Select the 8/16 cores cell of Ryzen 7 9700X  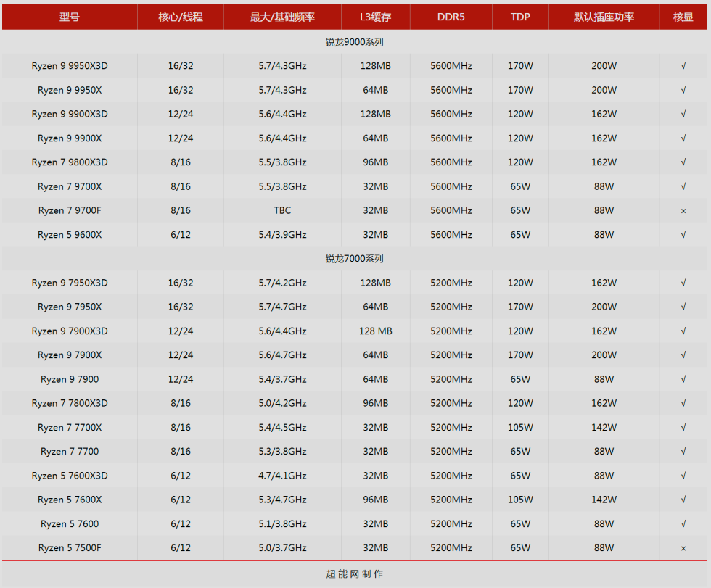181,186
